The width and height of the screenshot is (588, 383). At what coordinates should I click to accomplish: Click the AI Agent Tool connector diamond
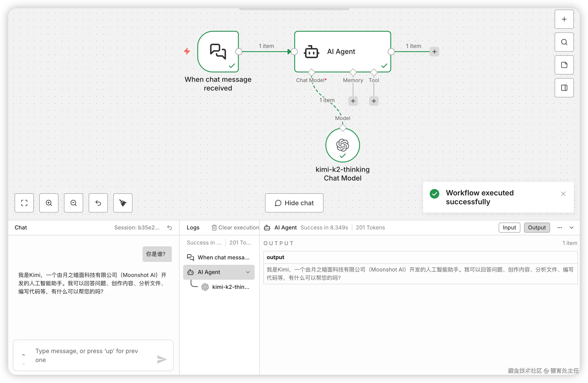373,72
